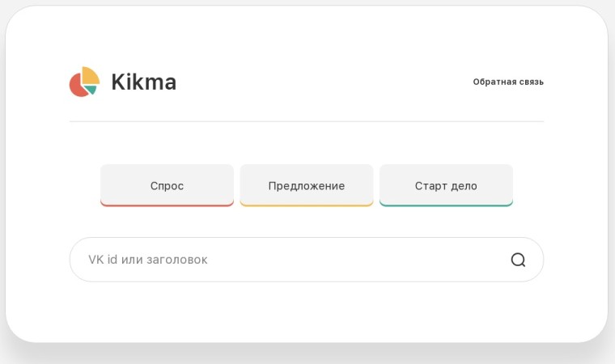Click the placeholder text in the search box
The width and height of the screenshot is (615, 364).
click(x=148, y=260)
